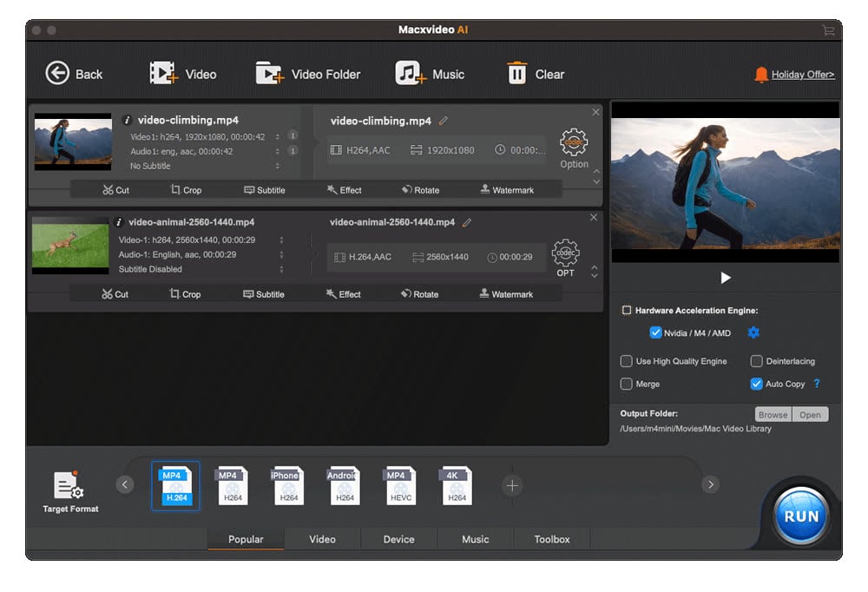This screenshot has height=592, width=868.
Task: Switch to the Video tab
Action: click(x=322, y=539)
